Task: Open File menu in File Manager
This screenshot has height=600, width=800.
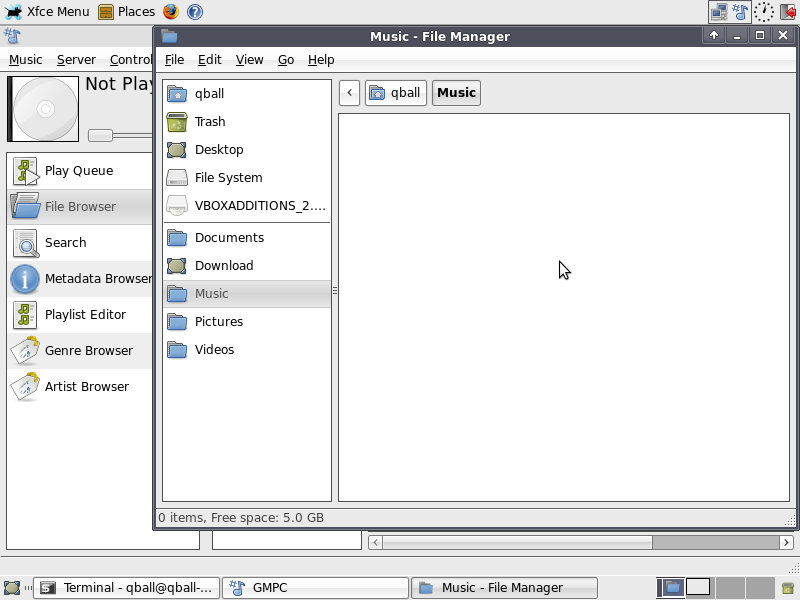Action: (x=174, y=60)
